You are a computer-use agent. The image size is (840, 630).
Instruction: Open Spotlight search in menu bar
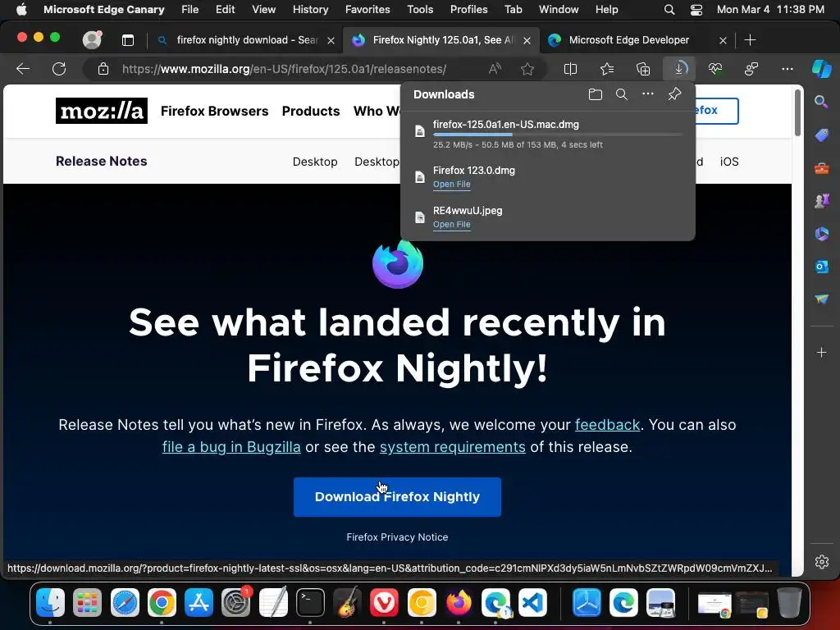[669, 10]
